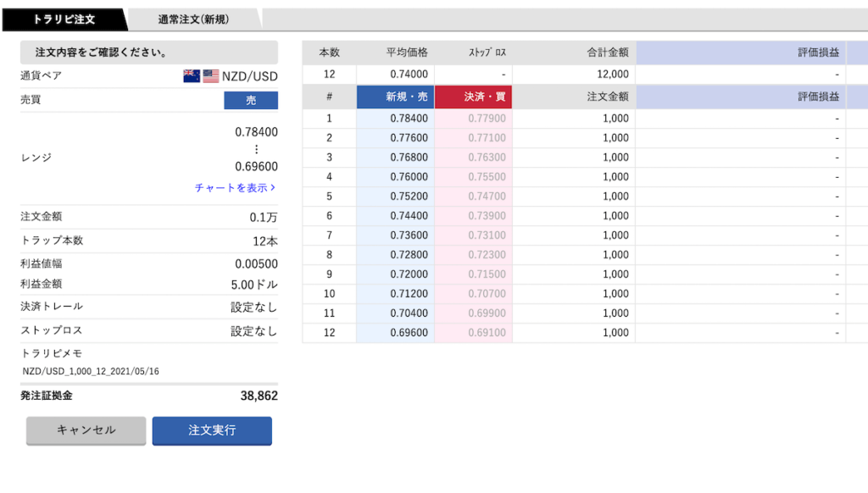Select average price value 0.74000
Image resolution: width=868 pixels, height=493 pixels.
(409, 75)
